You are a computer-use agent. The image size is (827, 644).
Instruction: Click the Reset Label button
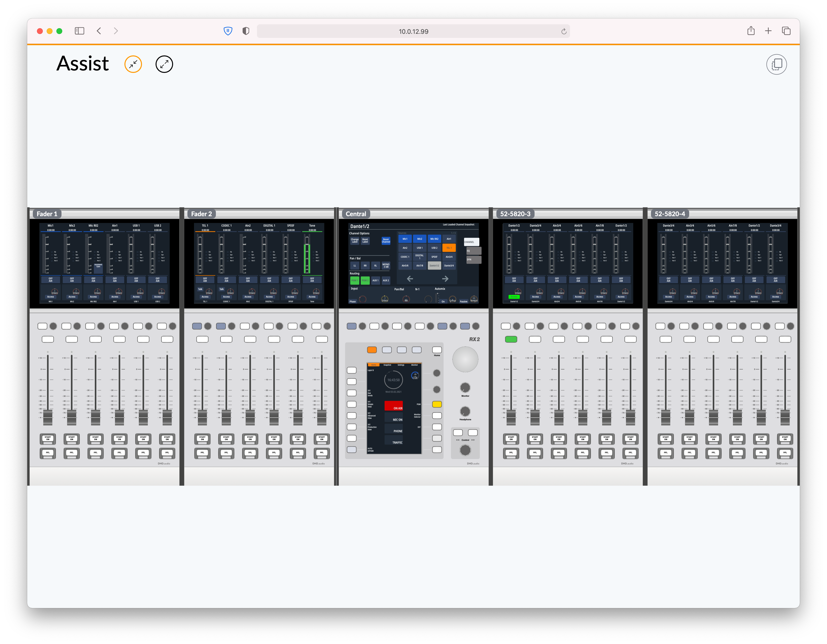pyautogui.click(x=365, y=240)
